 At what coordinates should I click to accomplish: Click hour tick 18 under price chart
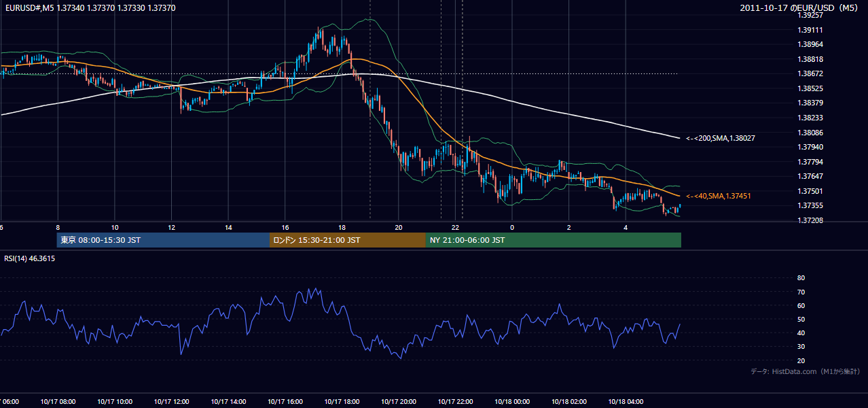pyautogui.click(x=342, y=228)
